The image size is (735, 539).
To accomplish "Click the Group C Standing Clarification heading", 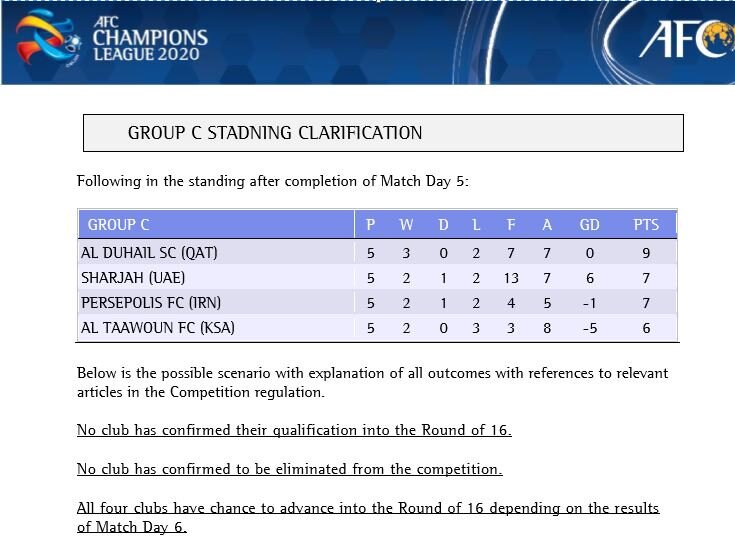I will tap(275, 133).
